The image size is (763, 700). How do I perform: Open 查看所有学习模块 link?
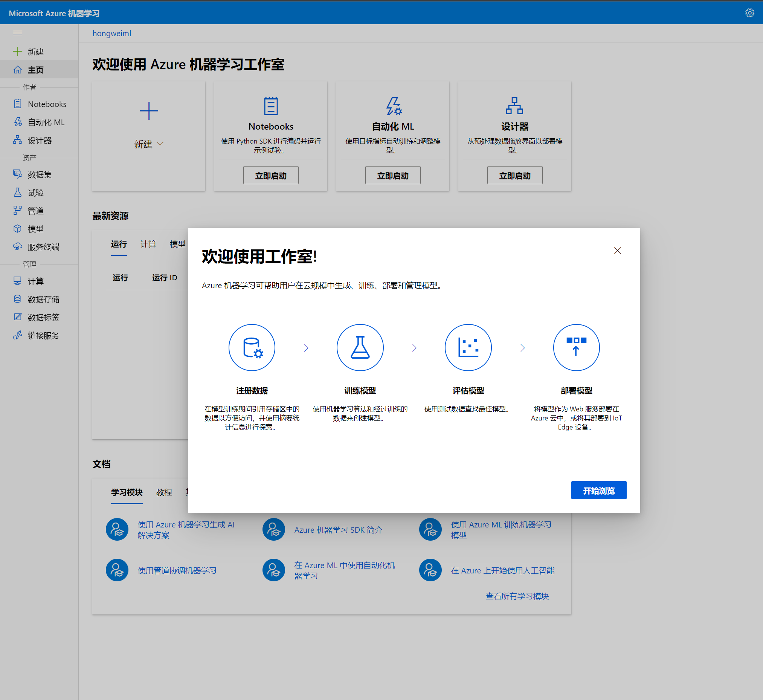click(517, 596)
